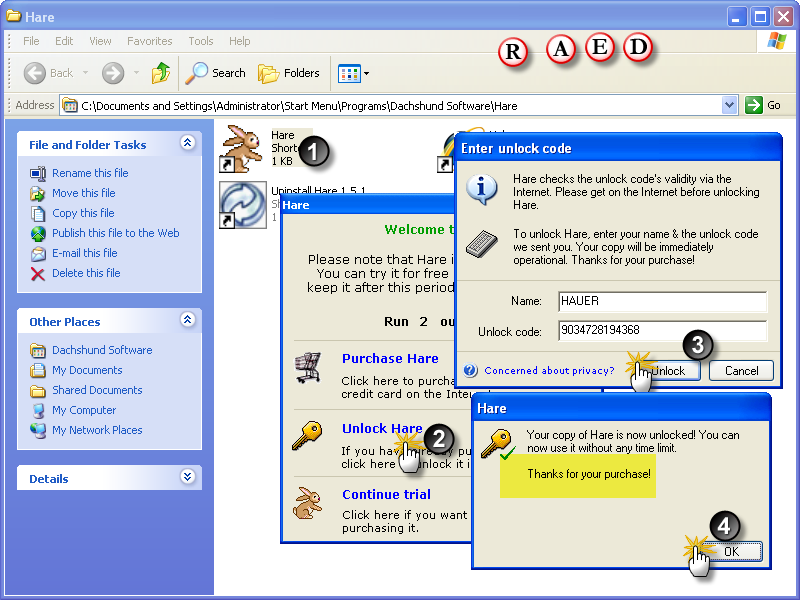Click the E-mail envelope icon

[38, 254]
